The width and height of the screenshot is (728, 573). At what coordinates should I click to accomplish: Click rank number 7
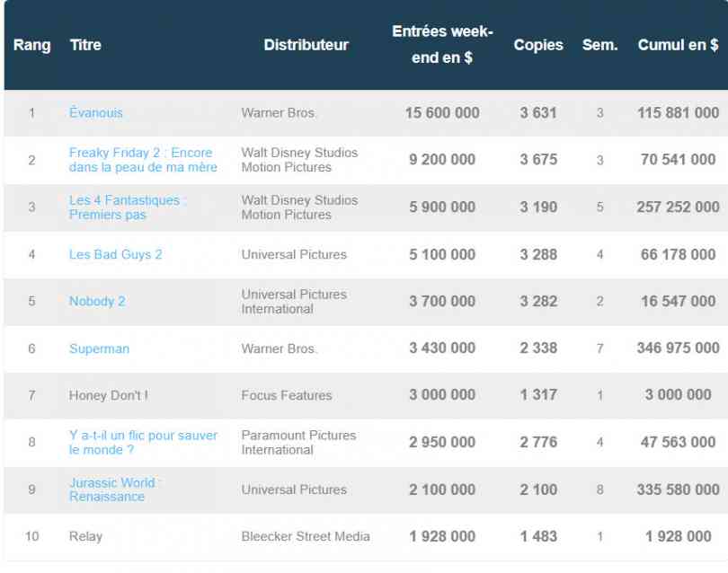[x=31, y=395]
